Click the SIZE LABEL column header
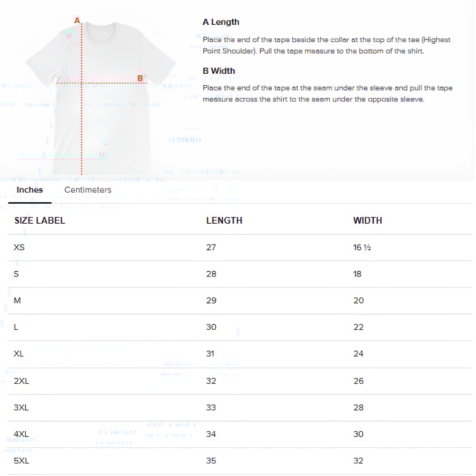Viewport: 476px width, 476px height. tap(40, 220)
